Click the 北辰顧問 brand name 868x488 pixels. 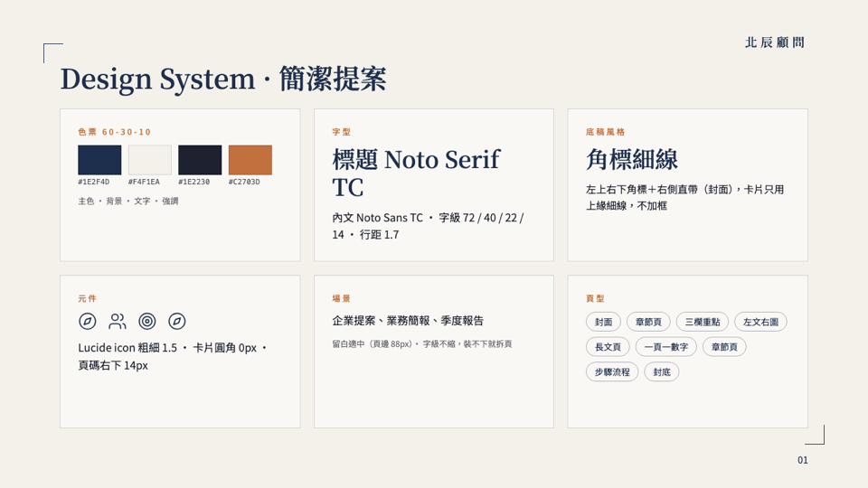tap(775, 42)
